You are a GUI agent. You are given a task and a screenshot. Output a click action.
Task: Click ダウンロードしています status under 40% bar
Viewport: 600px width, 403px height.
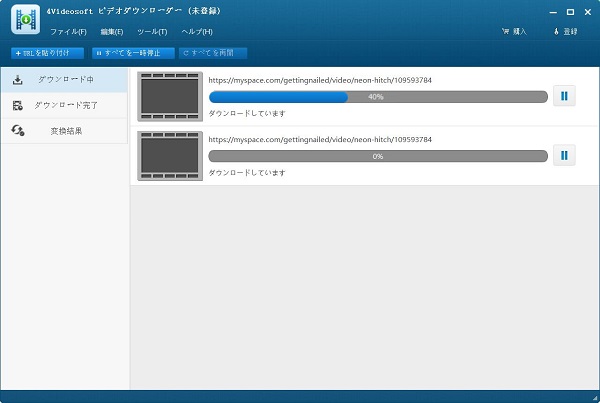[x=247, y=113]
